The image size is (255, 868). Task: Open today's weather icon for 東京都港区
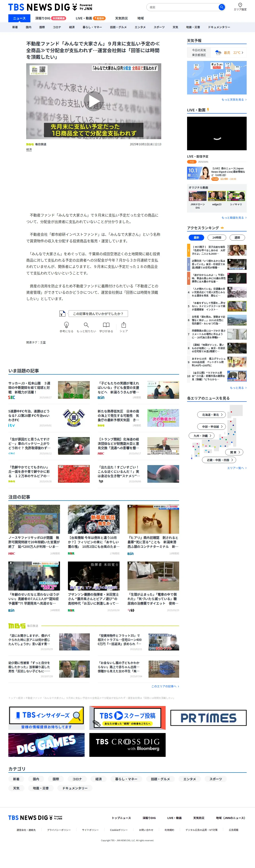(x=218, y=53)
